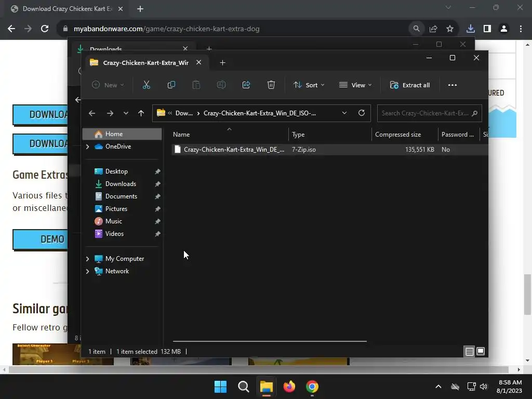Image resolution: width=532 pixels, height=399 pixels.
Task: Switch to large icons view in status bar
Action: click(481, 352)
